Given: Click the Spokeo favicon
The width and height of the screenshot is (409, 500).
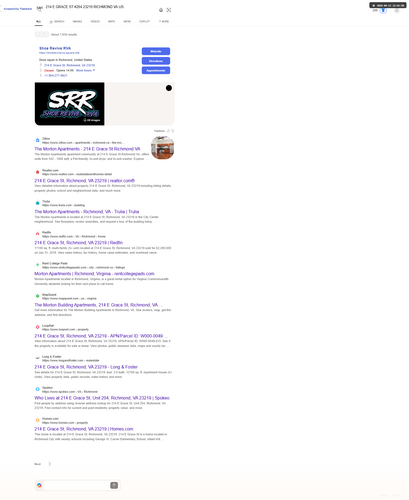Looking at the screenshot, I should (x=37, y=389).
